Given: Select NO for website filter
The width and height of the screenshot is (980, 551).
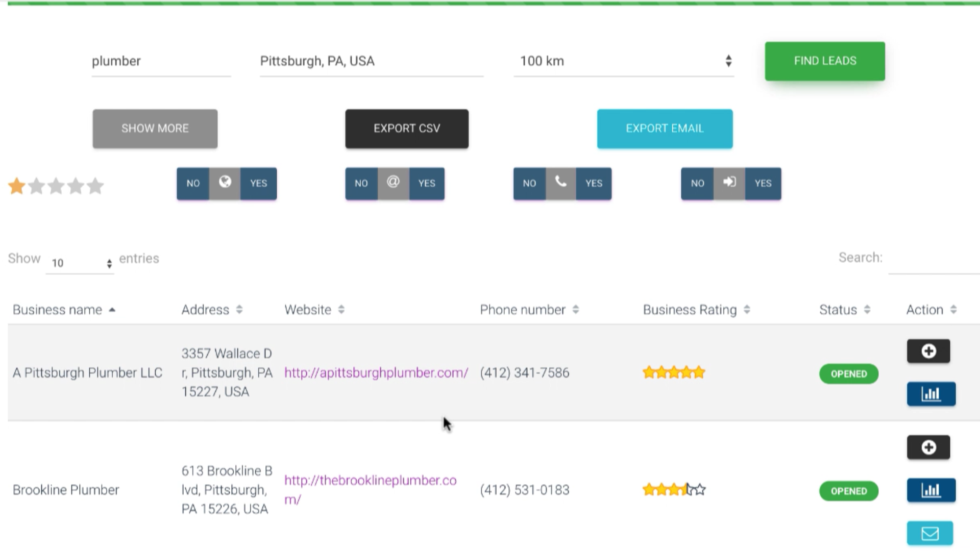Looking at the screenshot, I should (193, 183).
